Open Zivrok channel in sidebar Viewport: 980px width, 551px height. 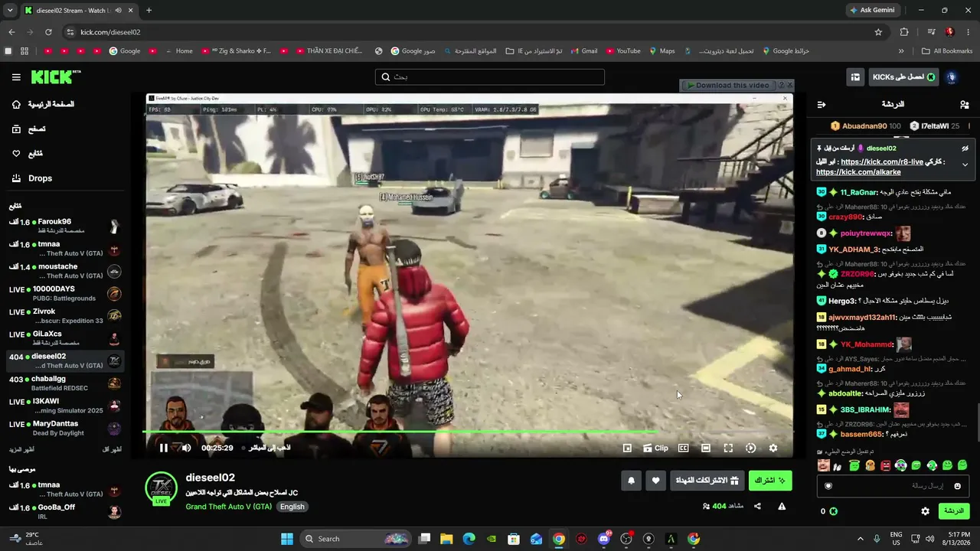64,316
